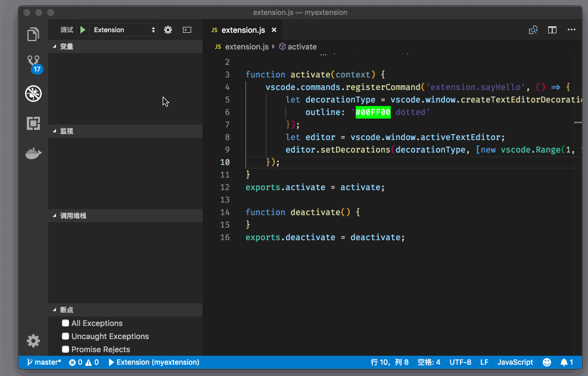Click the green #00FF00 color highlight
The width and height of the screenshot is (588, 376).
pyautogui.click(x=373, y=112)
